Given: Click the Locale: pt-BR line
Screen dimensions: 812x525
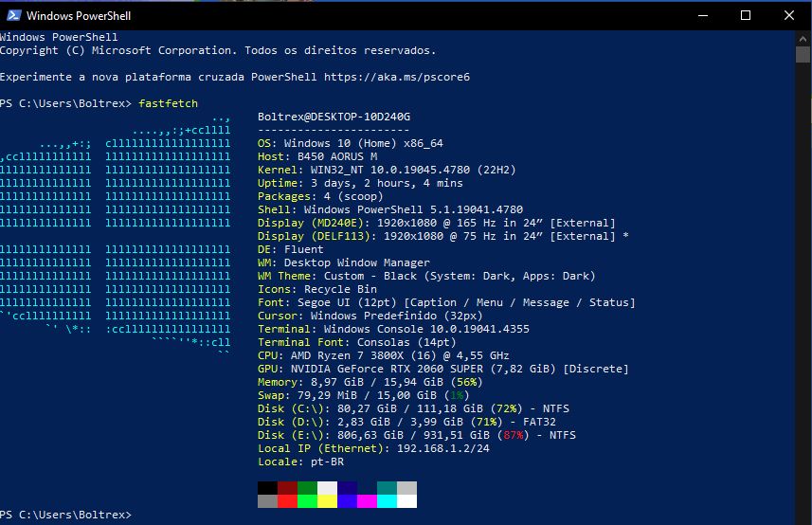Looking at the screenshot, I should point(301,462).
